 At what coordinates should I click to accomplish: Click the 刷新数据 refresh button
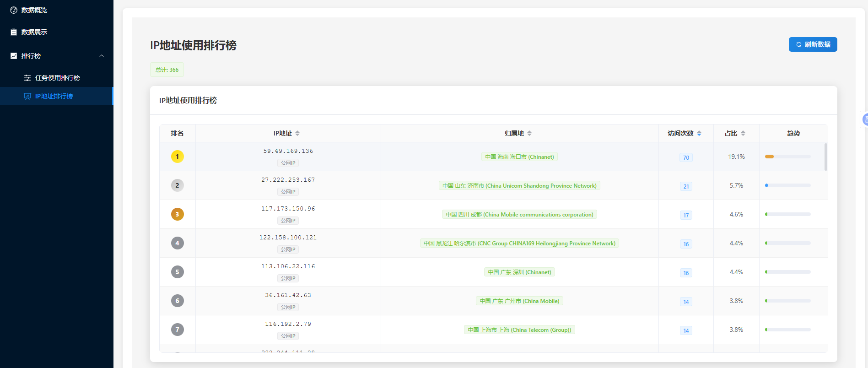pos(813,44)
